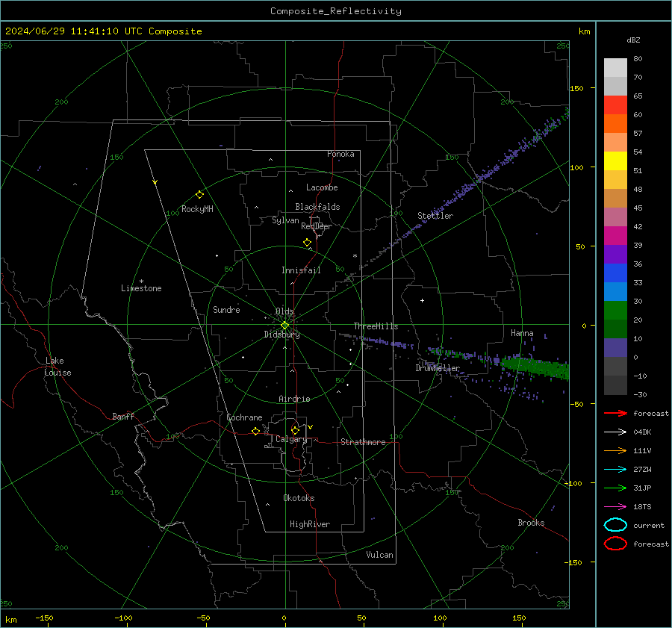
Task: Click the Innisfail city label
Action: click(301, 270)
